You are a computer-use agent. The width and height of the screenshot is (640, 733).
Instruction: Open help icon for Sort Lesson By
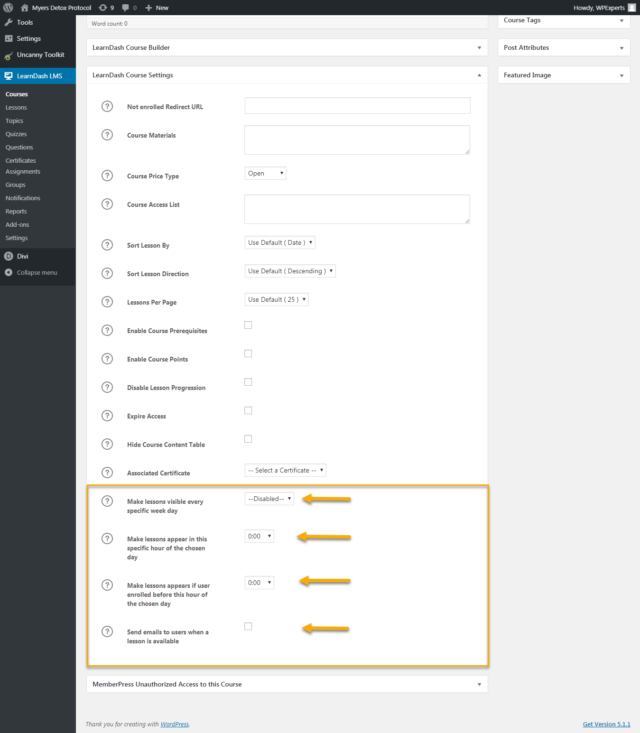(107, 245)
